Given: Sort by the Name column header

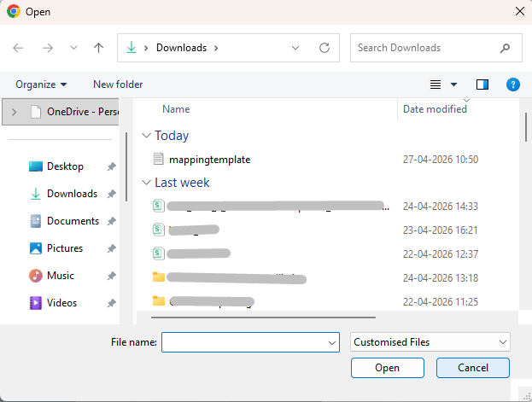Looking at the screenshot, I should (176, 109).
